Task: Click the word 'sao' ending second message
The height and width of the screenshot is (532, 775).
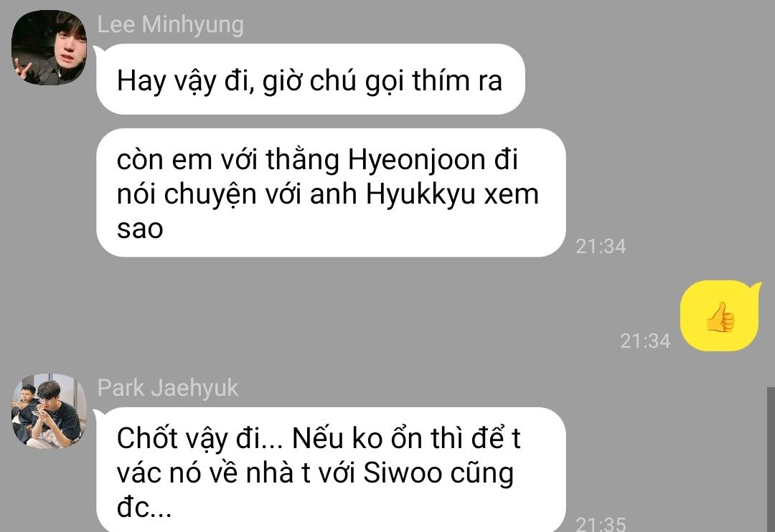Action: point(140,229)
